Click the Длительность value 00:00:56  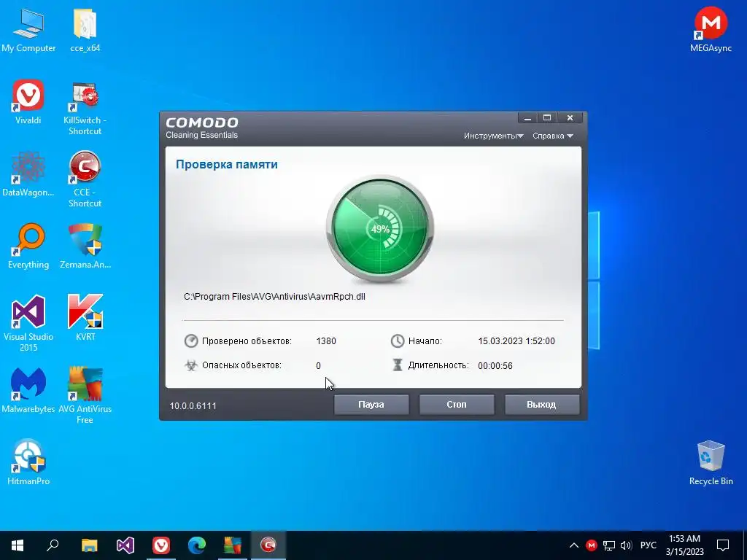495,366
